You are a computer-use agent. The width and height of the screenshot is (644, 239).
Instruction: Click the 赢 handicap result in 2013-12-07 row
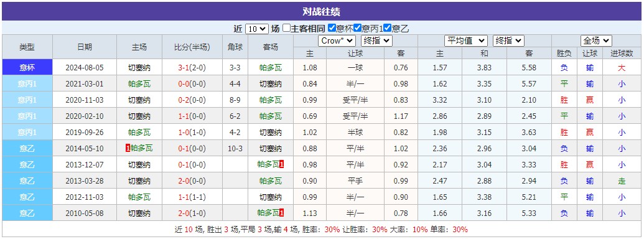(590, 164)
